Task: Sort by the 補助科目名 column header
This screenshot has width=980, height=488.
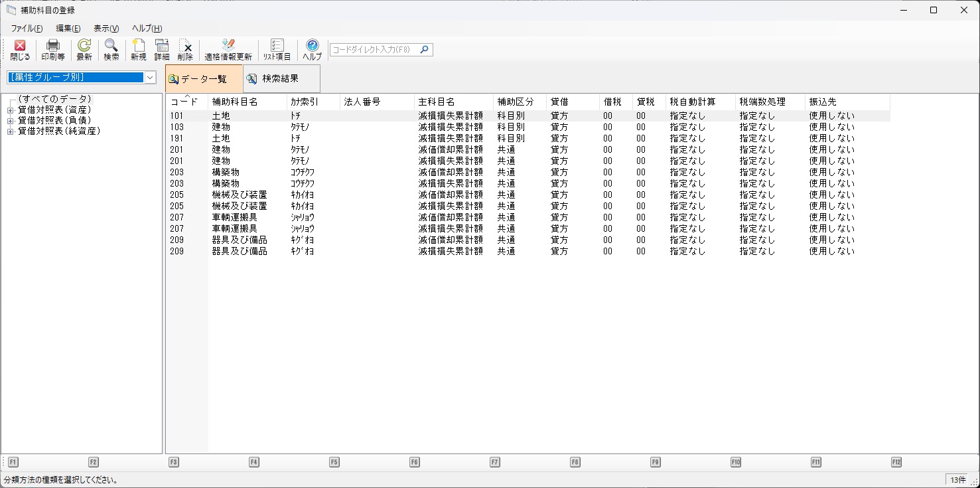Action: click(x=235, y=102)
